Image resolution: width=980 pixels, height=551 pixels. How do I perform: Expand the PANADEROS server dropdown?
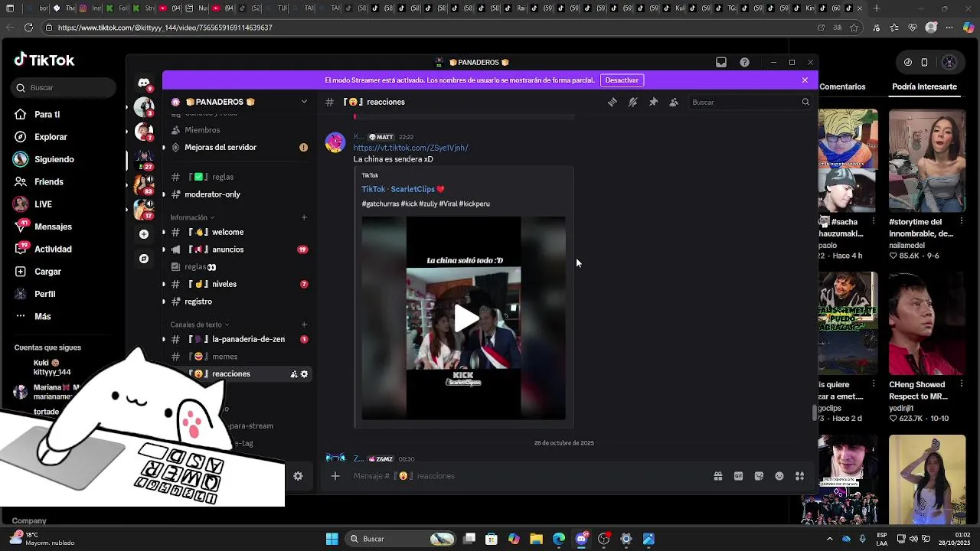304,102
